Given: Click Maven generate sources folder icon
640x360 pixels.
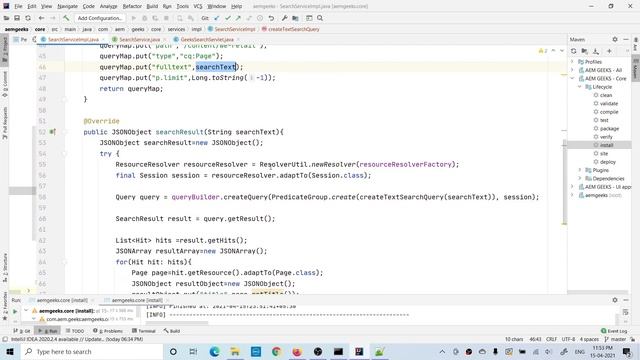Looking at the screenshot, I should (584, 51).
